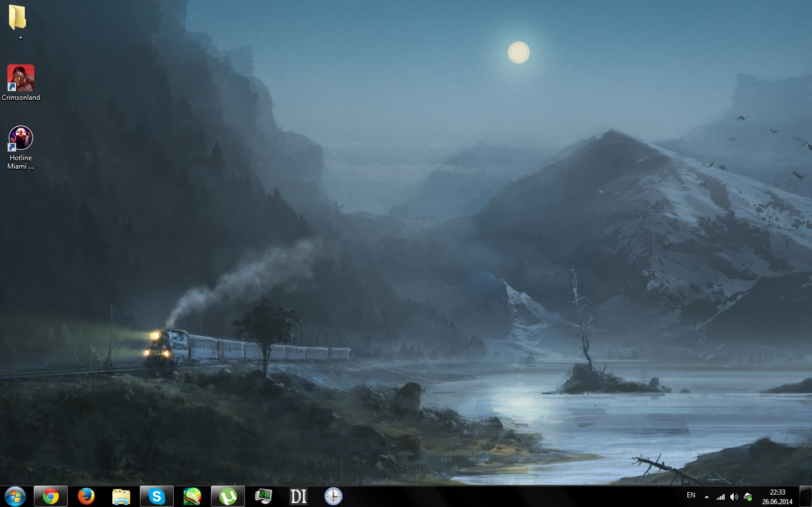Switch to Skype in the taskbar
Image resolution: width=812 pixels, height=507 pixels.
click(157, 496)
